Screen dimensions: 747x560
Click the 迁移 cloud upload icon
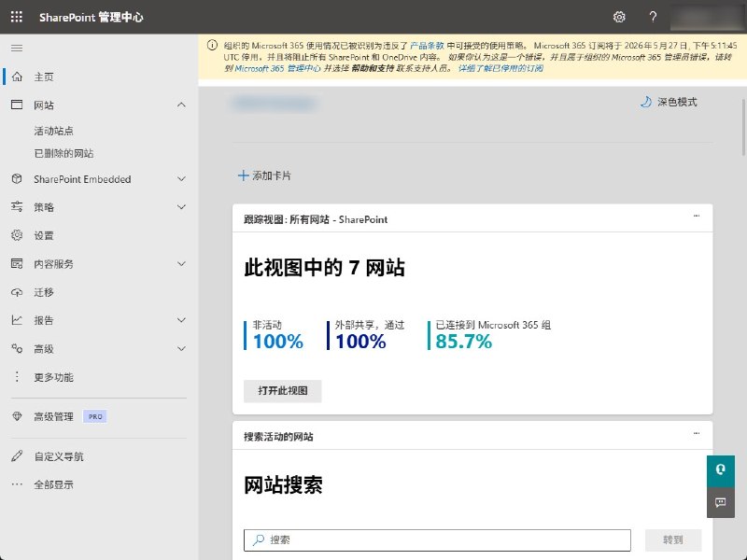(17, 292)
